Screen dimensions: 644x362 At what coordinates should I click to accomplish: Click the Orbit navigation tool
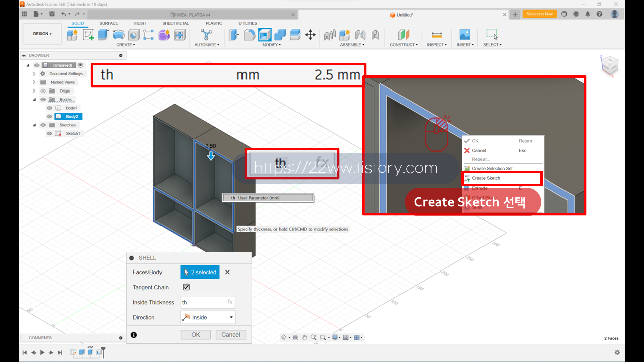[285, 337]
